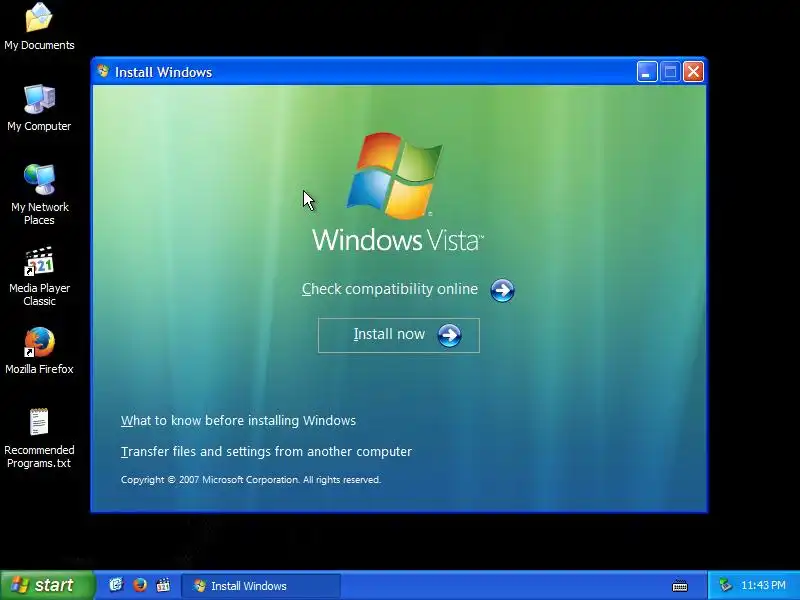The width and height of the screenshot is (800, 600).
Task: Click the Check compatibility online arrow icon
Action: (502, 290)
